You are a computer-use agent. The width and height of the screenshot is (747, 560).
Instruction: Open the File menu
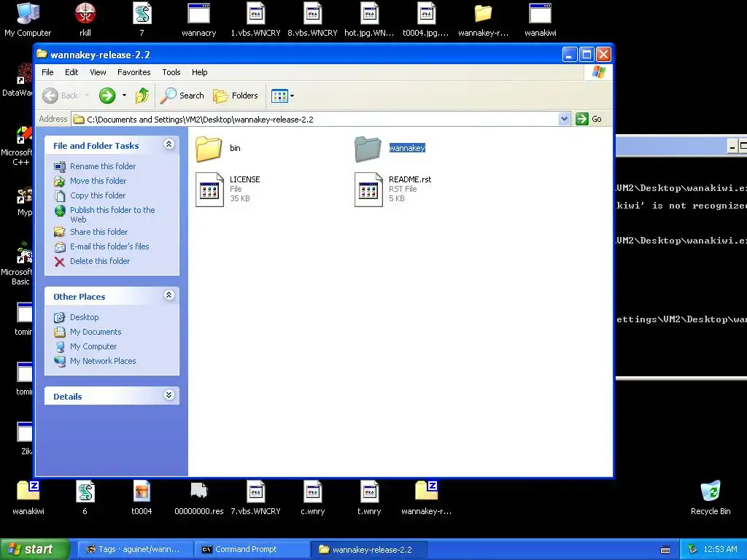point(47,72)
